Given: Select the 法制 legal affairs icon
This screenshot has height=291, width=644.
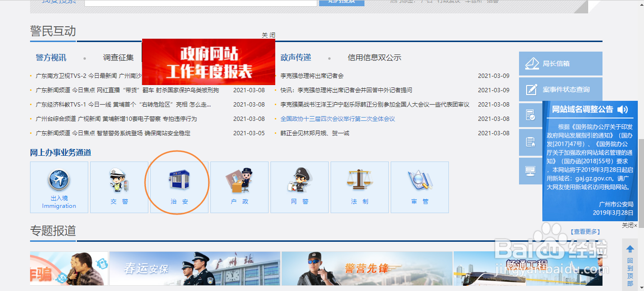Looking at the screenshot, I should (x=359, y=187).
